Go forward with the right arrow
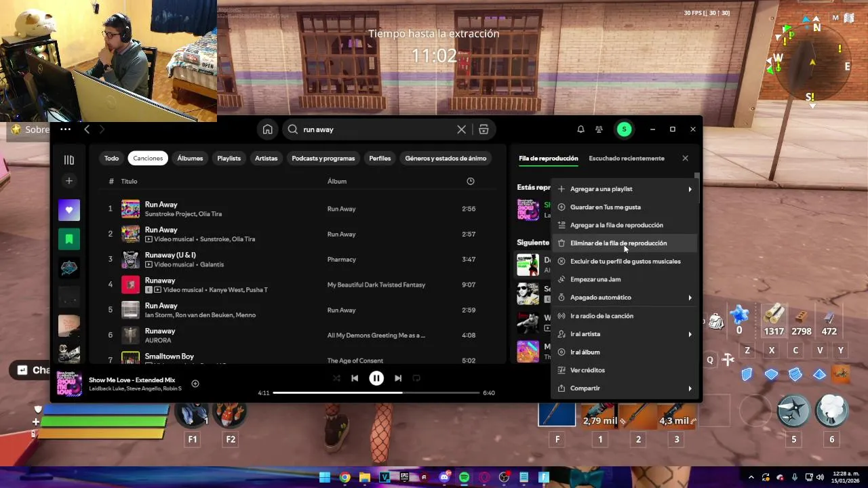The width and height of the screenshot is (868, 488). [102, 129]
